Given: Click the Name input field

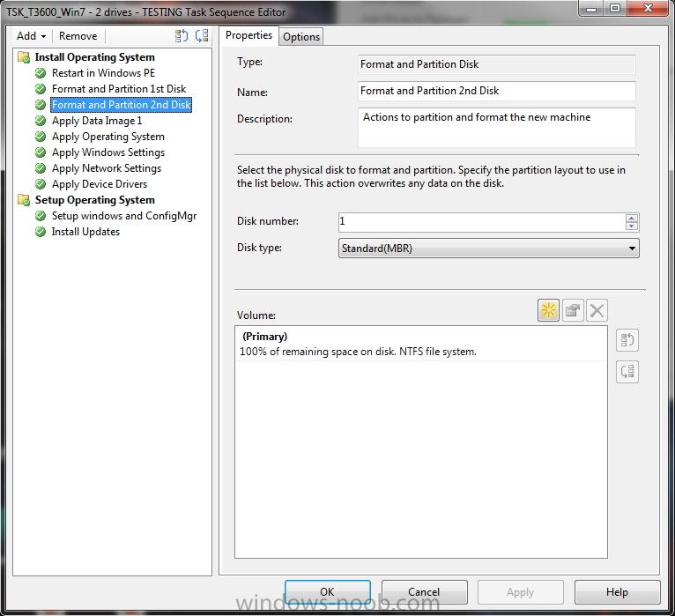Looking at the screenshot, I should click(x=497, y=92).
